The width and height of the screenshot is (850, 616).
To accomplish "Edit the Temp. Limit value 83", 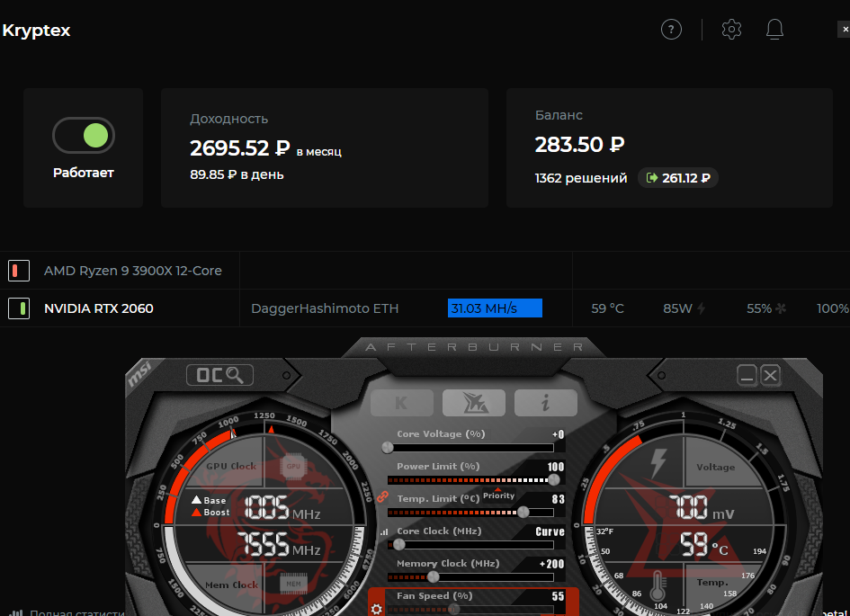I will coord(558,499).
